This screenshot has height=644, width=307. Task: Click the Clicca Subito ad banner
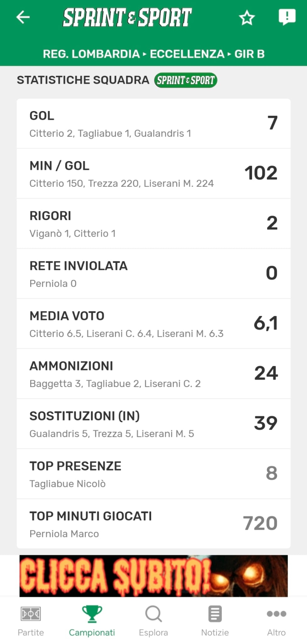[x=153, y=576]
